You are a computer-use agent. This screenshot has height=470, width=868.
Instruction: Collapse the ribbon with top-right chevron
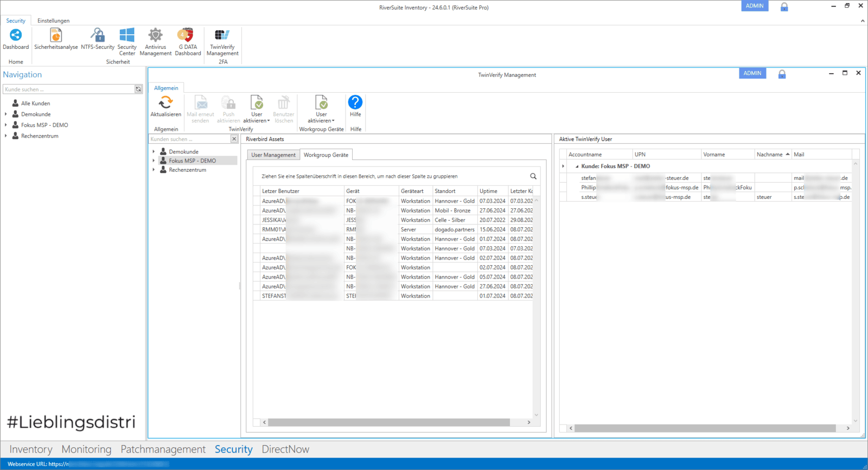863,21
